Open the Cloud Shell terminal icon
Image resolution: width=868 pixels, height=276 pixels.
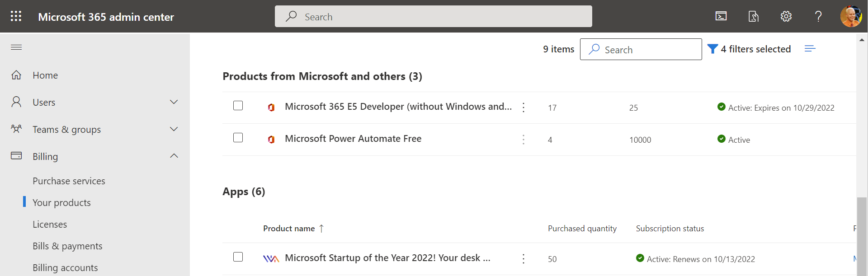pos(721,16)
